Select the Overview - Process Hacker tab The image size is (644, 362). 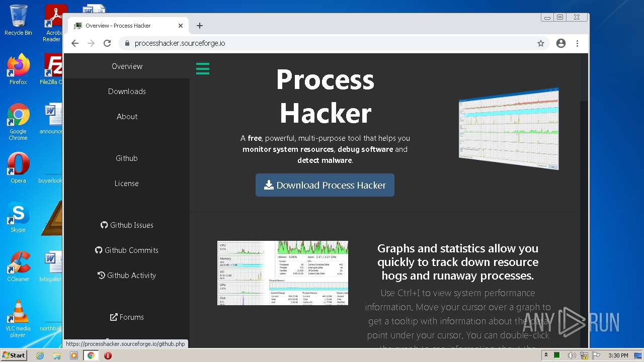tap(128, 26)
